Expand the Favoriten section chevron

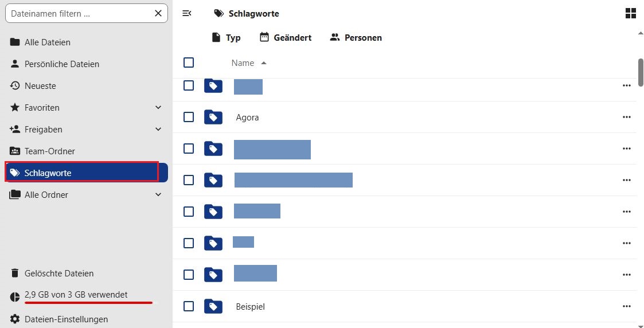[159, 108]
